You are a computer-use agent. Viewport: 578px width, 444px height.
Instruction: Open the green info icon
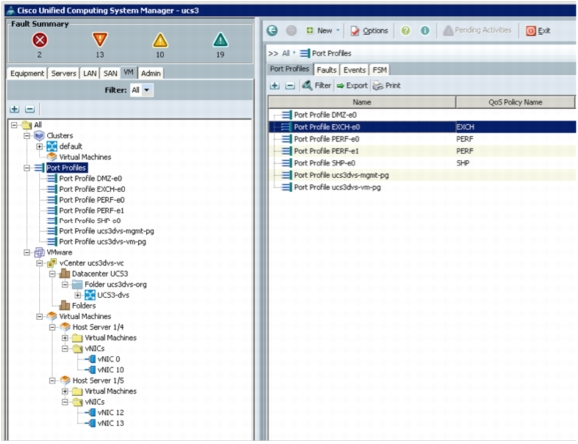pos(425,30)
